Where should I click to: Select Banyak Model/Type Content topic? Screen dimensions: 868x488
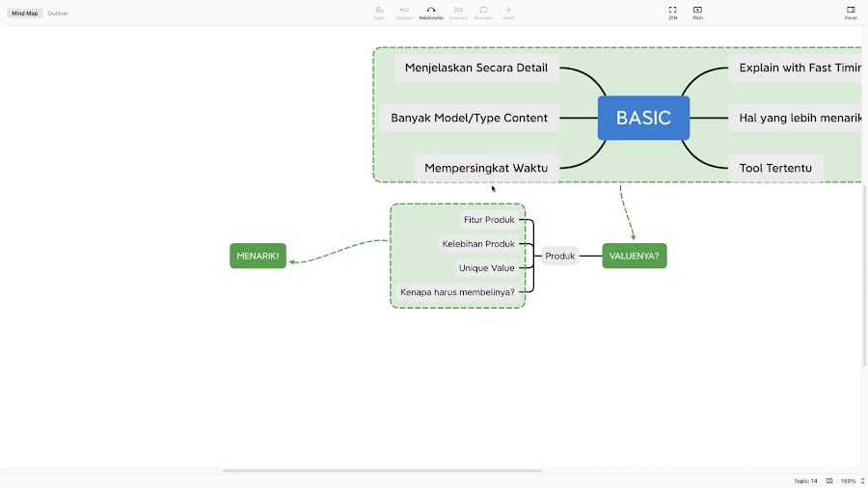coord(469,118)
